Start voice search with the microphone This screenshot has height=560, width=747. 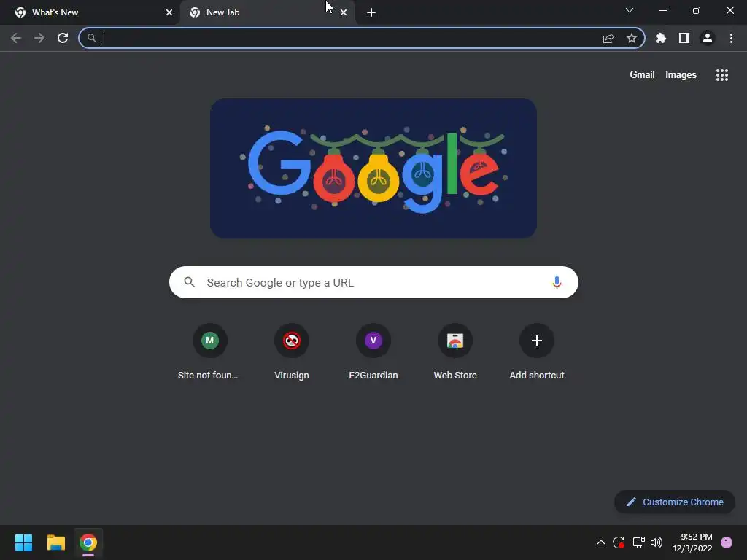tap(557, 282)
